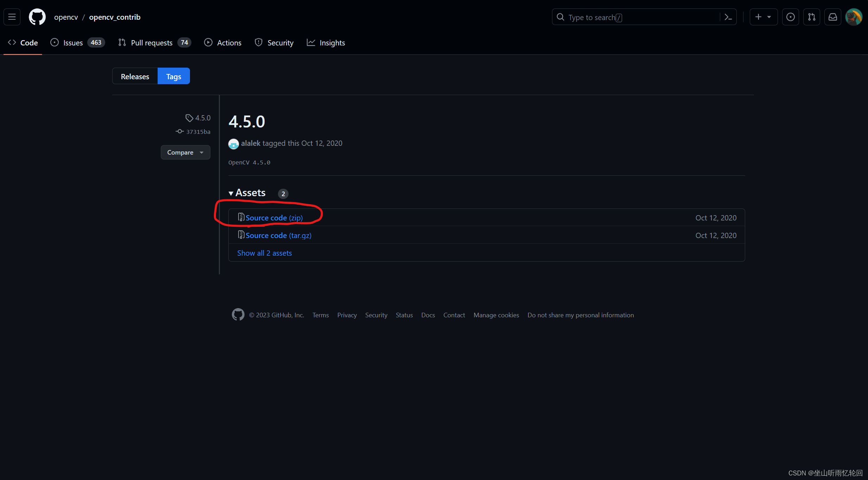Screen dimensions: 868x480
Task: Download Source code (zip)
Action: (x=274, y=218)
